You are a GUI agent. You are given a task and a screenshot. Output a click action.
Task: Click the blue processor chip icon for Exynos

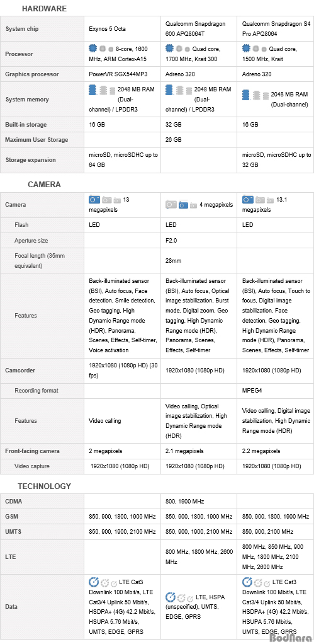[x=93, y=49]
